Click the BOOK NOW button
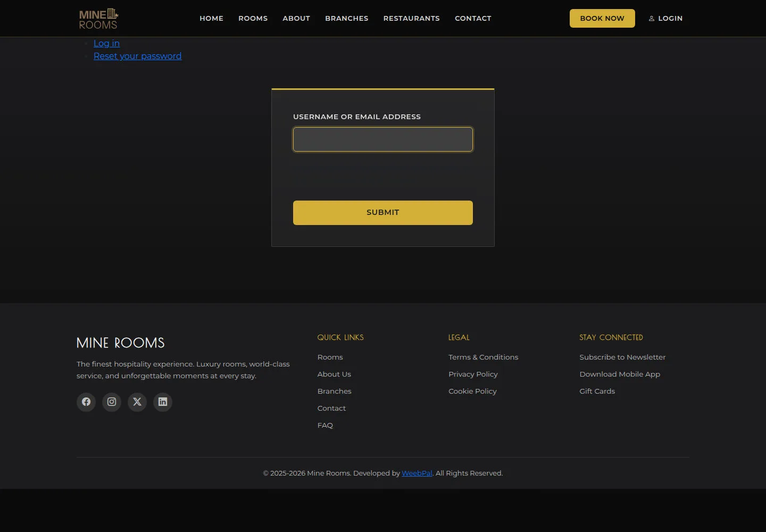Screen dimensions: 766x532 coord(602,18)
